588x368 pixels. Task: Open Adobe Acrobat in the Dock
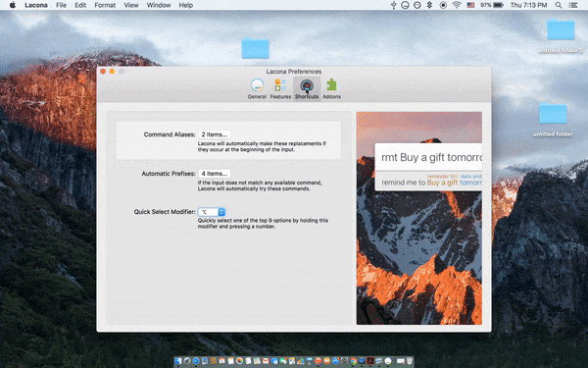[x=370, y=361]
